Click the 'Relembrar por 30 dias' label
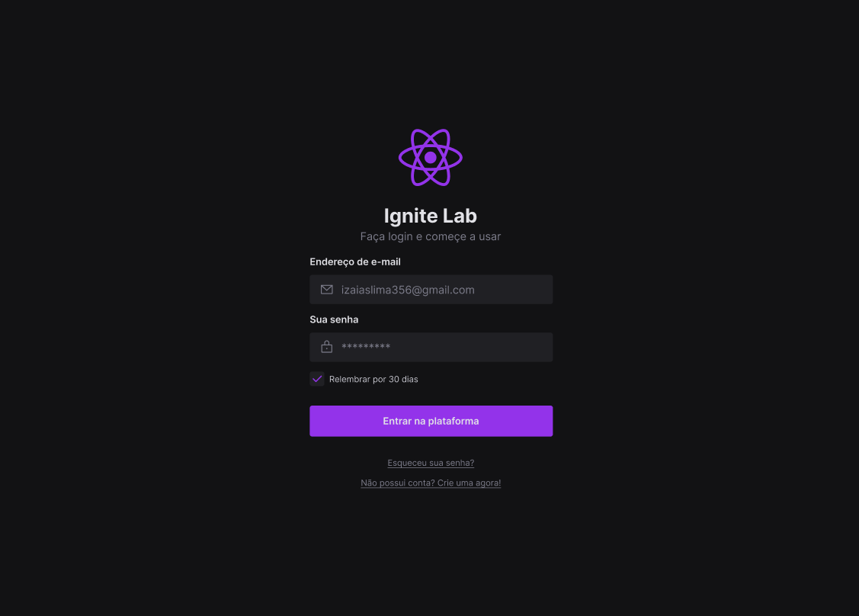Viewport: 859px width, 616px height. point(373,379)
